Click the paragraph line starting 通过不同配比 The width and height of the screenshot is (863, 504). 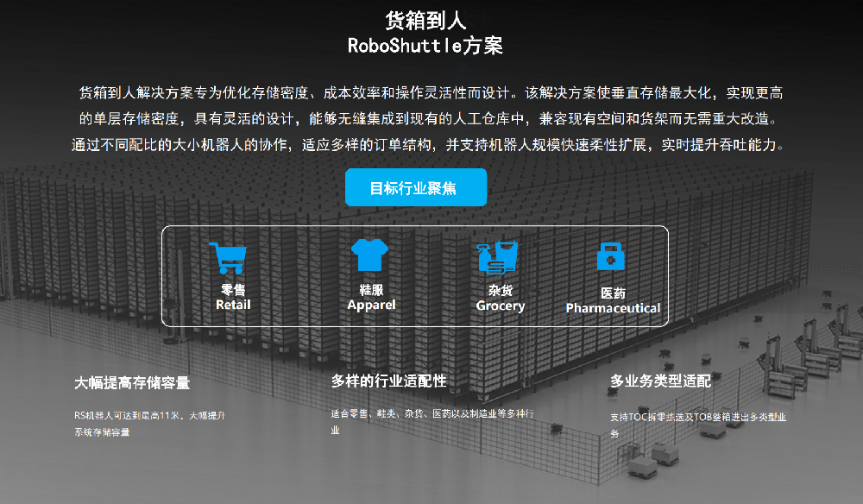(x=431, y=144)
